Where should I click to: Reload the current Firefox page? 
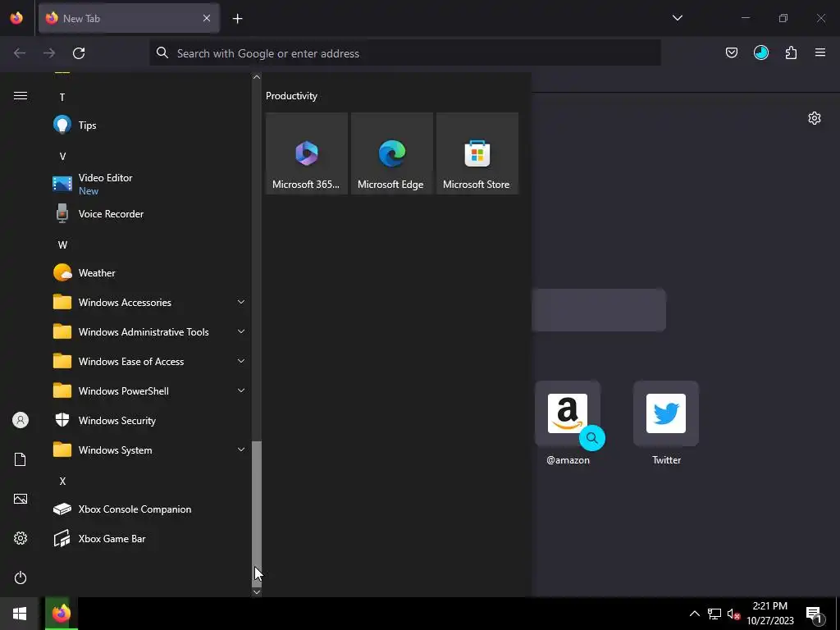coord(79,53)
